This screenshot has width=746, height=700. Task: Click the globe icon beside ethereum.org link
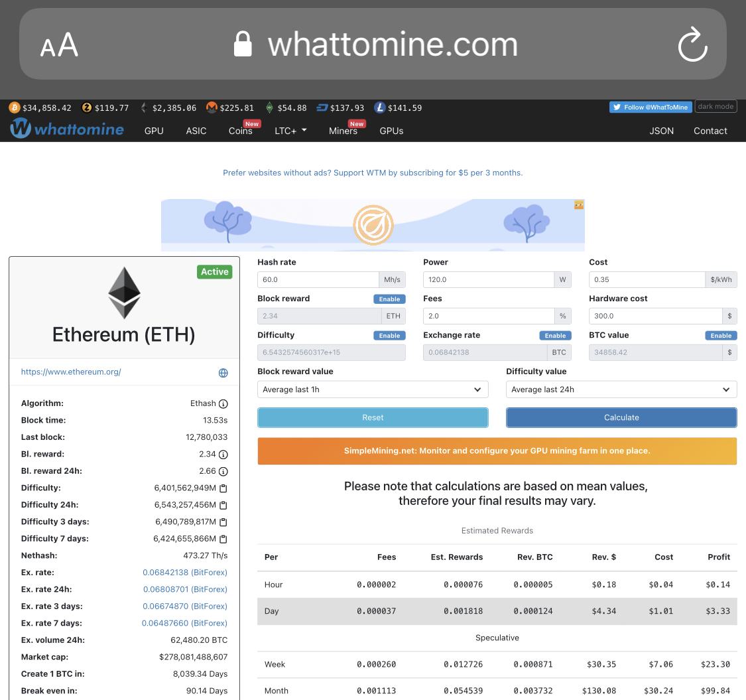(223, 373)
